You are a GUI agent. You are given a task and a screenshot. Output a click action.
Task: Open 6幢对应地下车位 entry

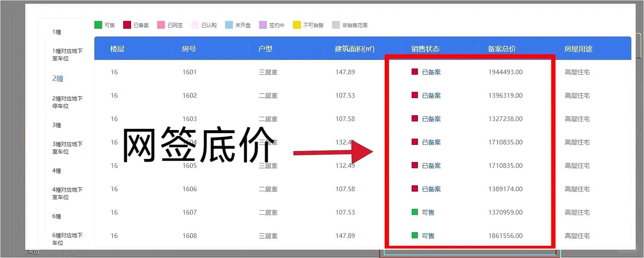click(x=67, y=239)
